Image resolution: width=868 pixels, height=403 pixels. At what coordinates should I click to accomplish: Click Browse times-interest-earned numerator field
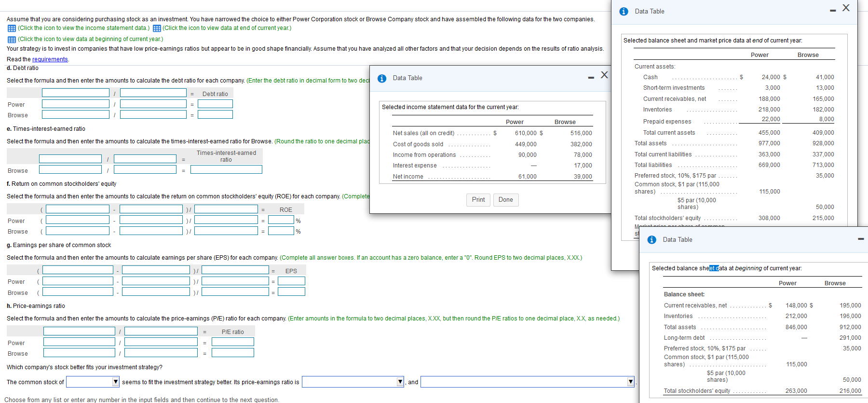70,169
